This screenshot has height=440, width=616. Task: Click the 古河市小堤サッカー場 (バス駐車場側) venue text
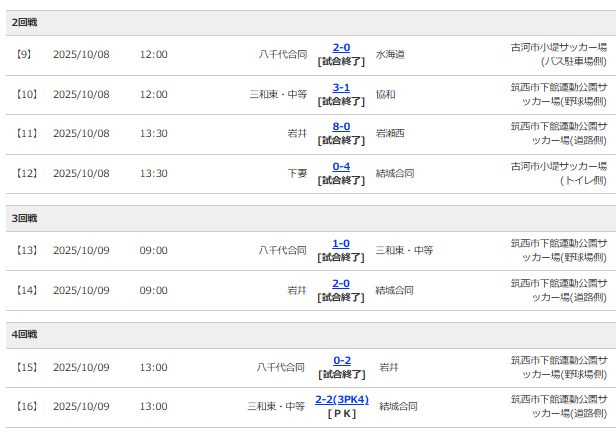(x=557, y=54)
